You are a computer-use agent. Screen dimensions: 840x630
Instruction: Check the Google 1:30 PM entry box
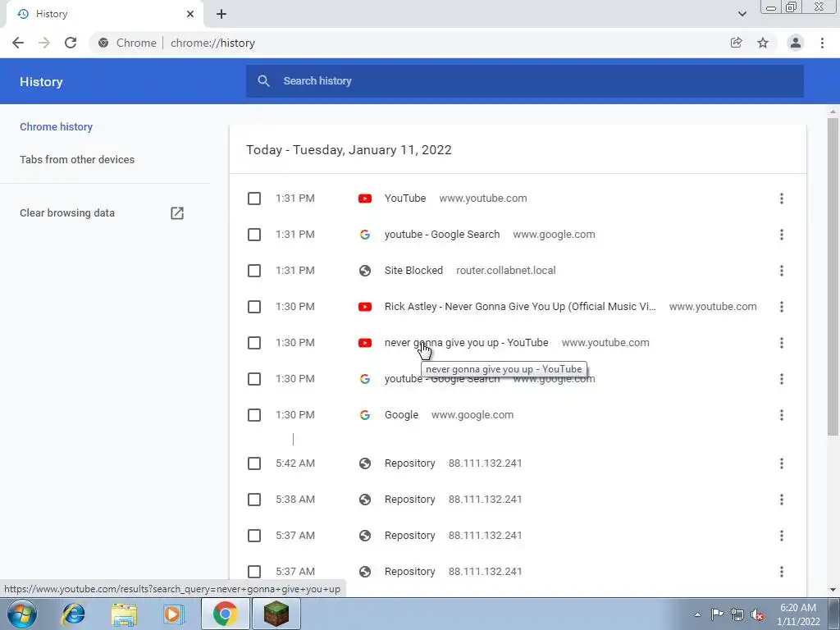point(254,415)
